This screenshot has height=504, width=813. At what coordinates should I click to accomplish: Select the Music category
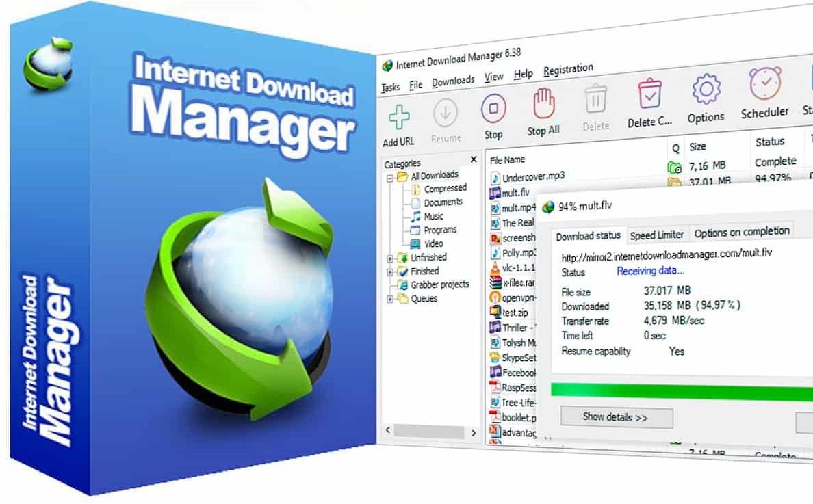pyautogui.click(x=433, y=216)
